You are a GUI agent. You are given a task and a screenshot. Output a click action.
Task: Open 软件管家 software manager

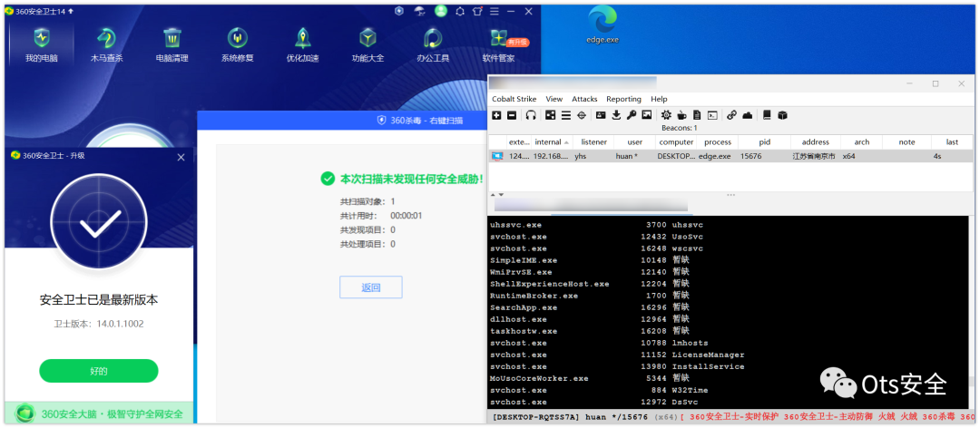click(x=499, y=45)
